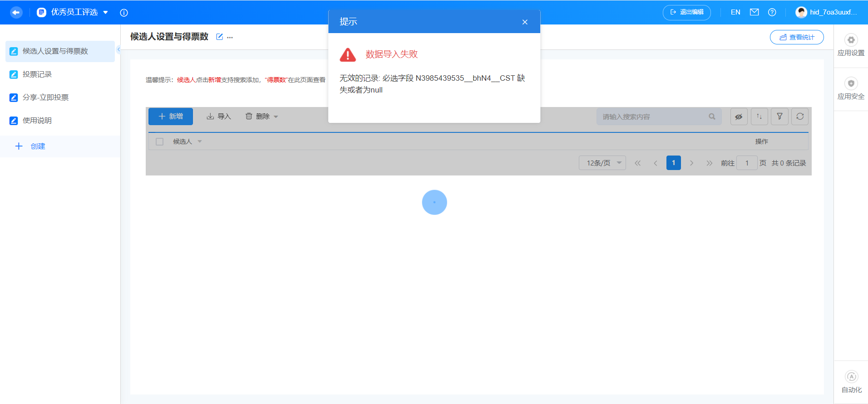Click the 共 0 条记录 record count text
868x404 pixels.
789,163
